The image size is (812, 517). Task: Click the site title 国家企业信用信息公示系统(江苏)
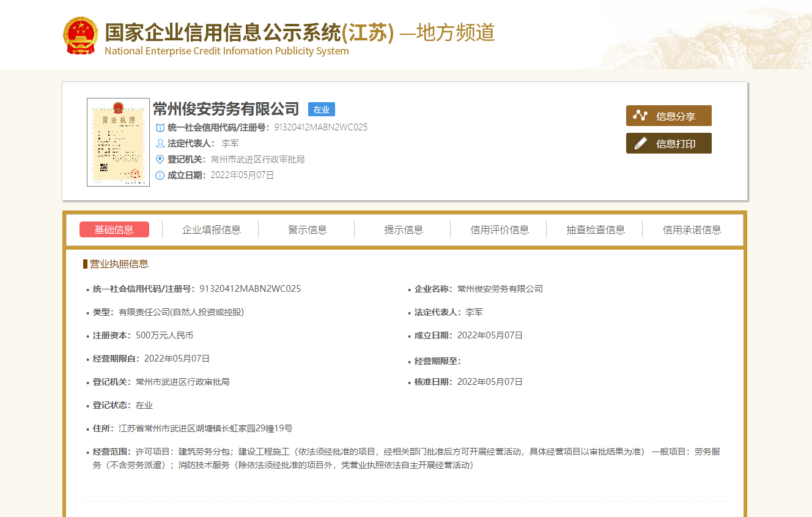[249, 32]
